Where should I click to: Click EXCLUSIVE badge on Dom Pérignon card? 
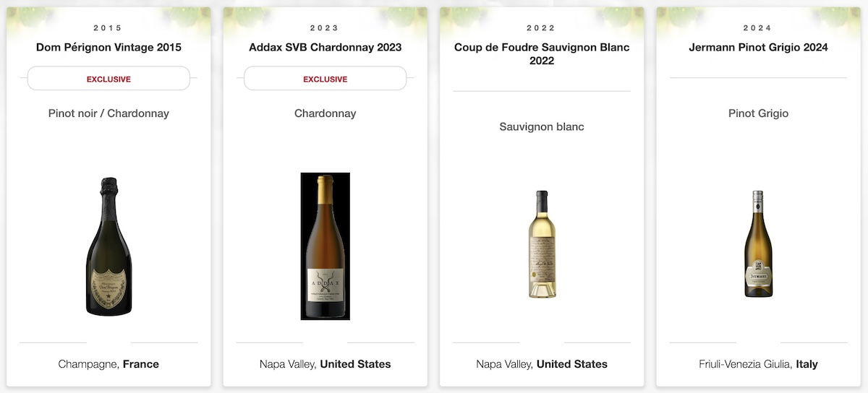(x=109, y=79)
